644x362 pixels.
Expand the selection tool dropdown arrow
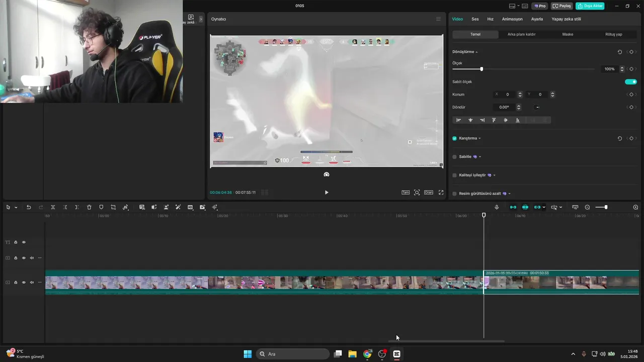16,207
